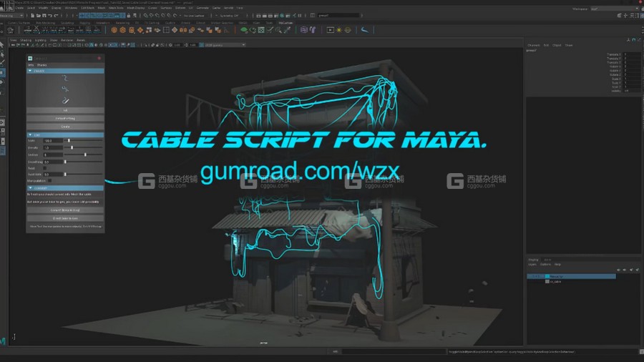
Task: Open the Edit Mesh menu
Action: [x=87, y=8]
